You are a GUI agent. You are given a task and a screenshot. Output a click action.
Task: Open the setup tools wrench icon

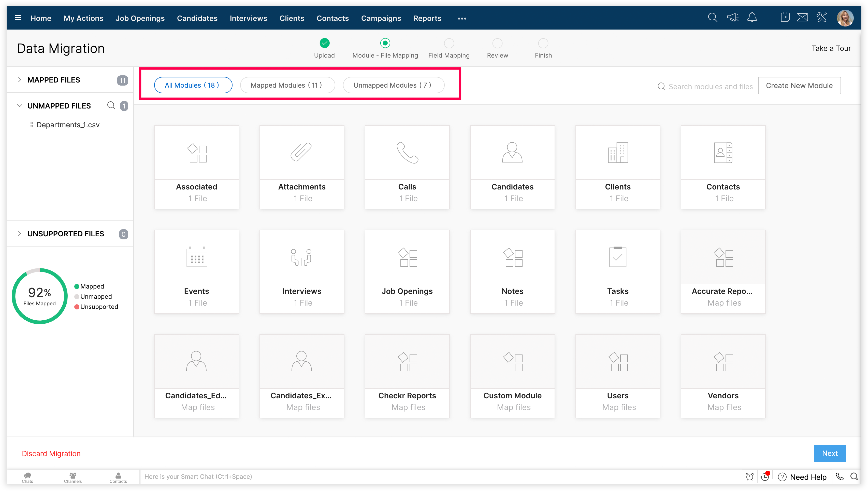pyautogui.click(x=821, y=18)
